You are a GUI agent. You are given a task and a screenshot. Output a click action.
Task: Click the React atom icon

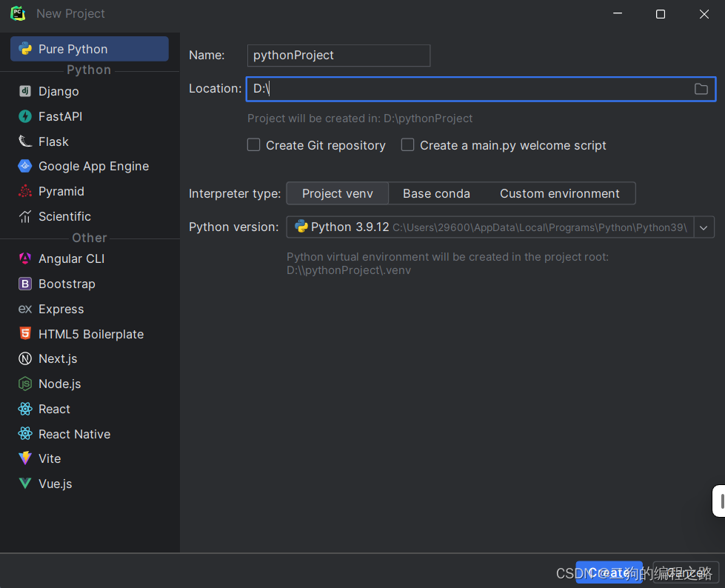[x=25, y=409]
